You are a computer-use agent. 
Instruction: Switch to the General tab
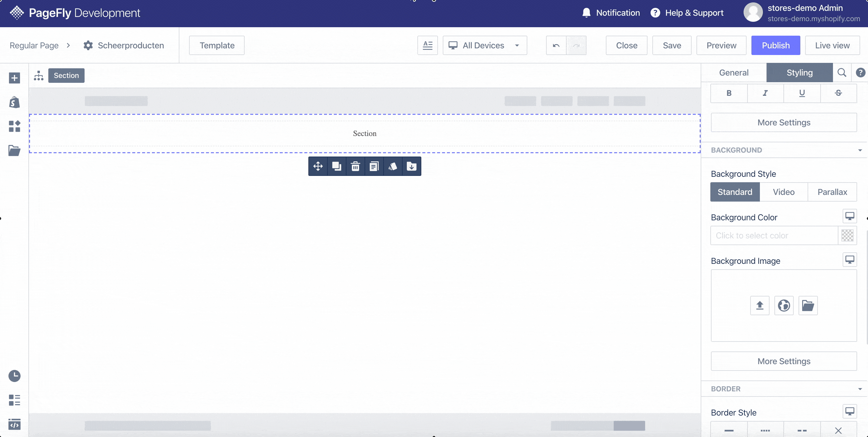point(734,73)
